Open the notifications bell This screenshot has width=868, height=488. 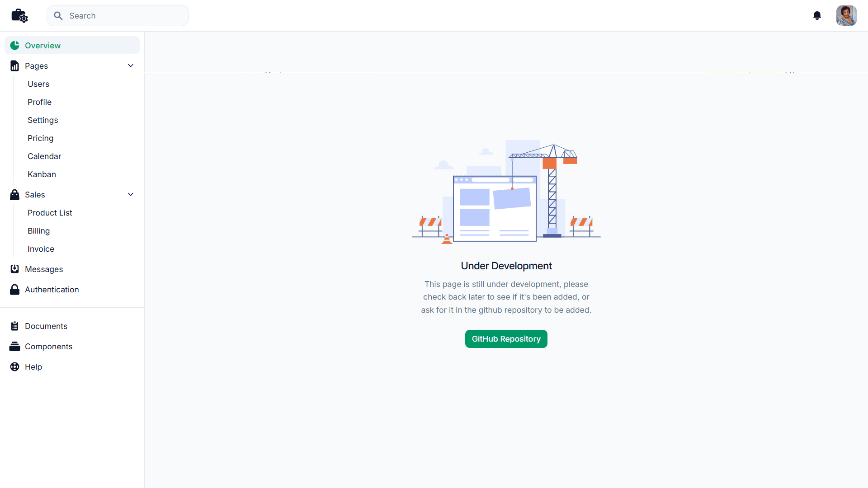tap(817, 16)
